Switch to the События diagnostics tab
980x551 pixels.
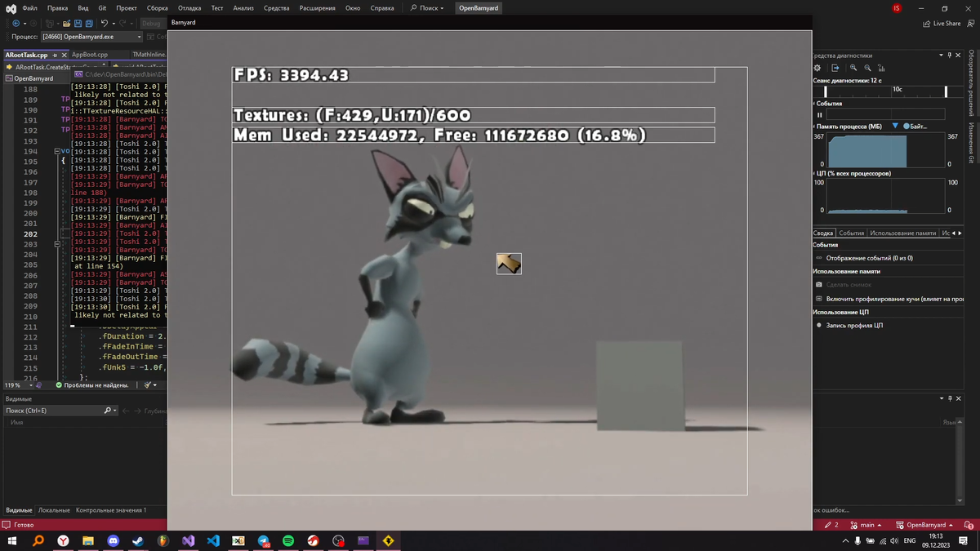(852, 233)
